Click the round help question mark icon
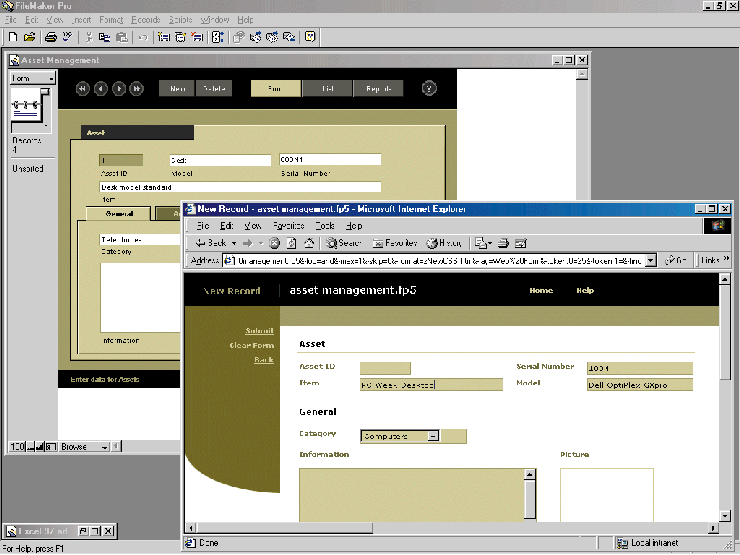This screenshot has width=740, height=555. click(429, 88)
